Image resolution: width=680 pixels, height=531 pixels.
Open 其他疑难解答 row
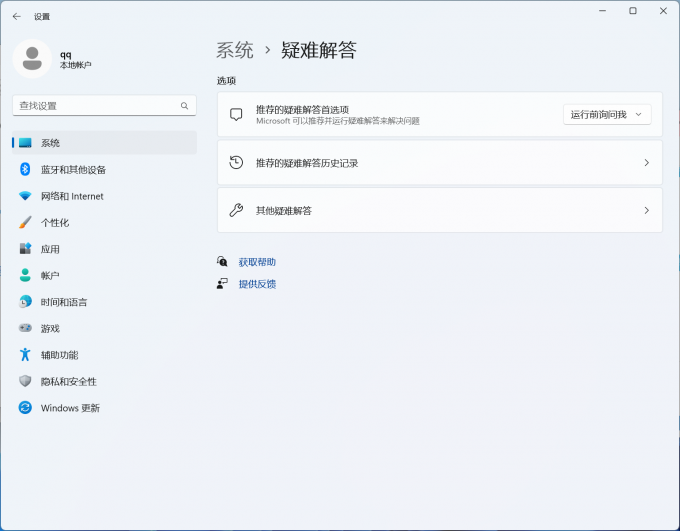(440, 210)
